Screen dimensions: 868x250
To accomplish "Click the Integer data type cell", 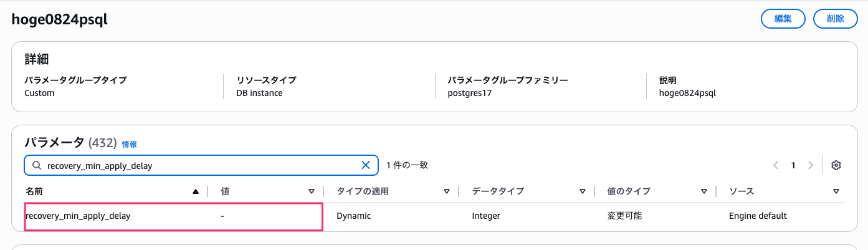I will pos(486,216).
